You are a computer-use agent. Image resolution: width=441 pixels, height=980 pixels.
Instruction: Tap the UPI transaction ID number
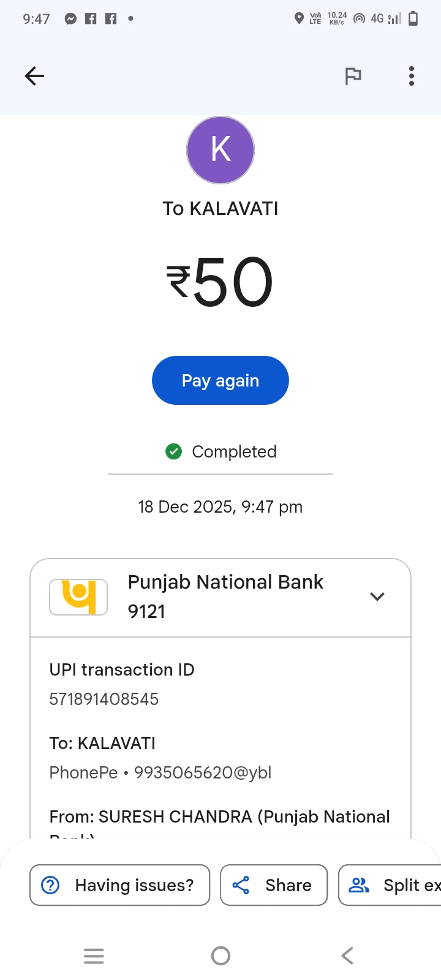pyautogui.click(x=104, y=699)
